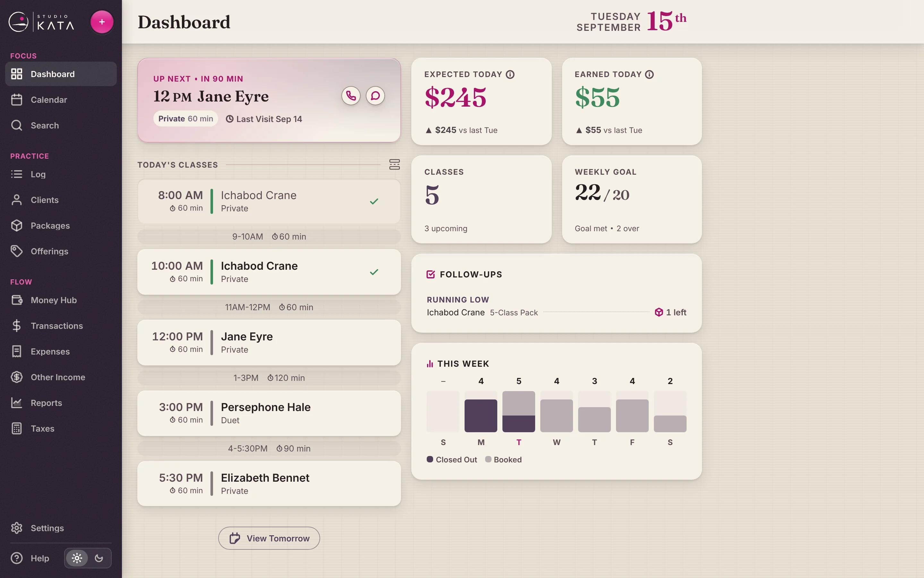924x578 pixels.
Task: Click Friday's bar in the This Week chart
Action: click(x=632, y=412)
